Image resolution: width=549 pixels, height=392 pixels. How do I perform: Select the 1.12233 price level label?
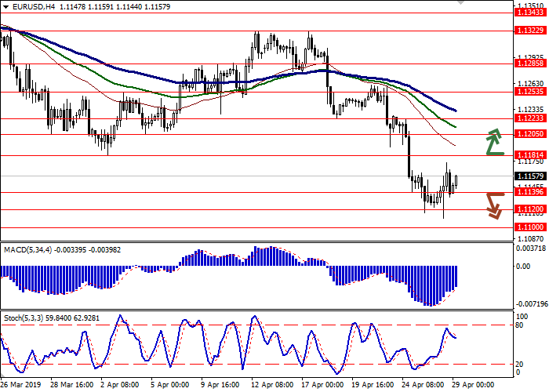pyautogui.click(x=530, y=119)
